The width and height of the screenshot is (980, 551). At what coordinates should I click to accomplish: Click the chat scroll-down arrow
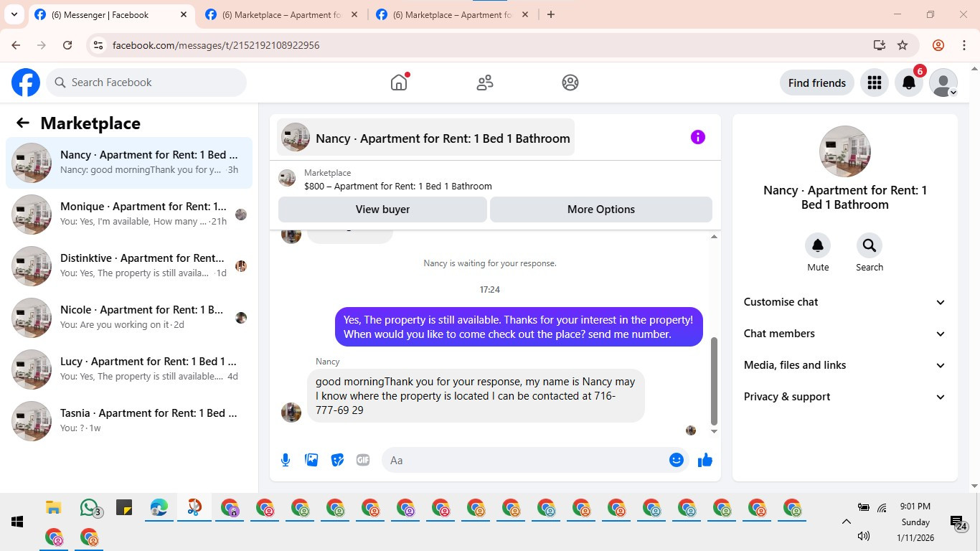pos(714,431)
